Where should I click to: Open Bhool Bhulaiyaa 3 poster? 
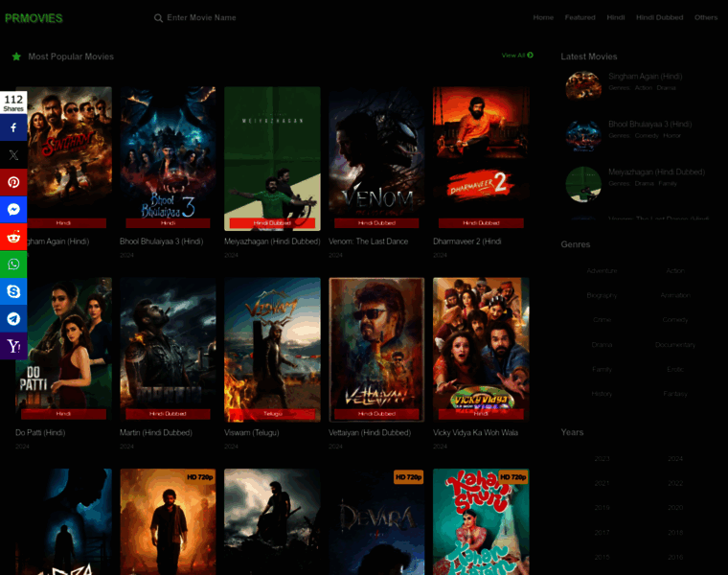click(168, 158)
